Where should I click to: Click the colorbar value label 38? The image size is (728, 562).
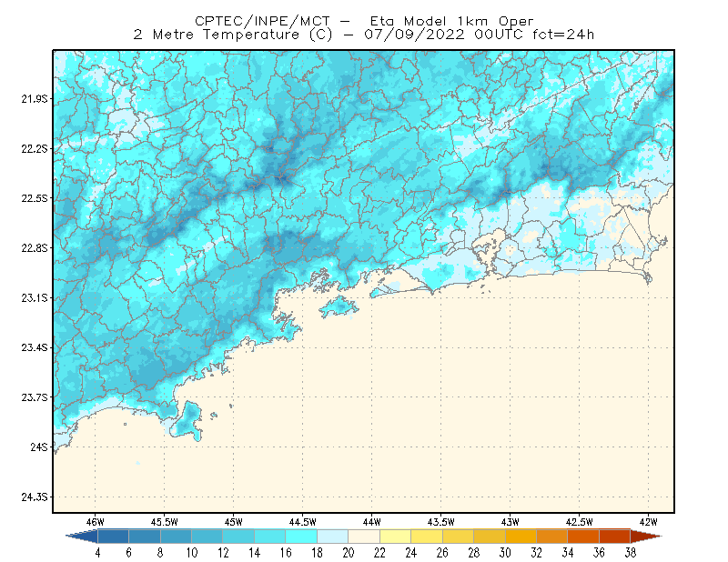pos(631,553)
